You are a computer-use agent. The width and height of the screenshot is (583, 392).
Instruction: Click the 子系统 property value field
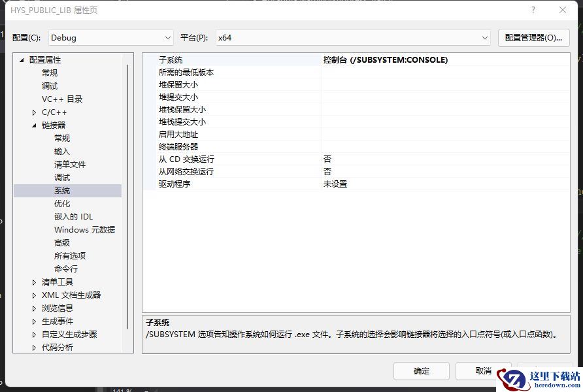point(444,60)
